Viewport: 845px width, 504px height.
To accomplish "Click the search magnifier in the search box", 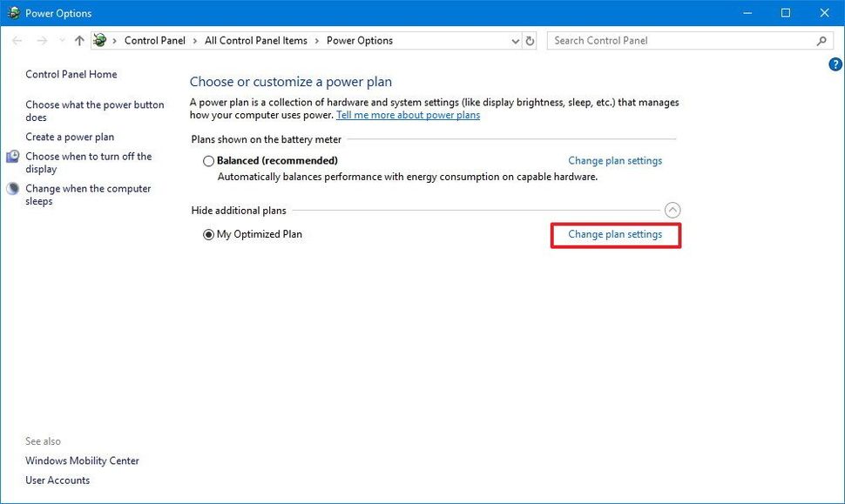I will (x=820, y=40).
